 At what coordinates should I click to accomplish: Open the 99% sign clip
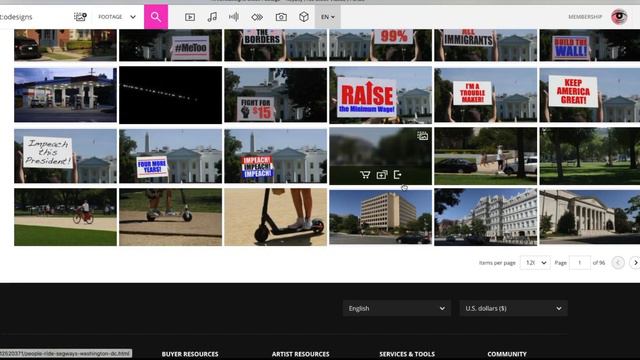[x=380, y=45]
